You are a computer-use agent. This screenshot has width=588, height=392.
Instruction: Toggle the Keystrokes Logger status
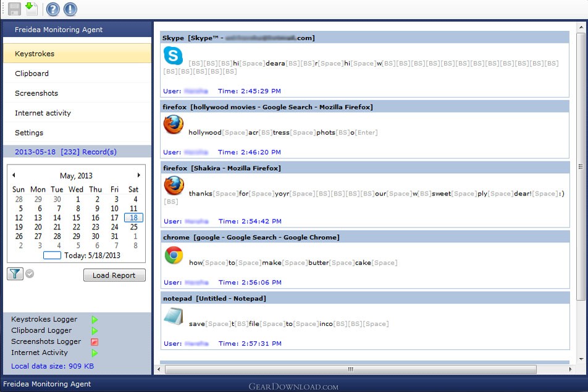pyautogui.click(x=94, y=320)
